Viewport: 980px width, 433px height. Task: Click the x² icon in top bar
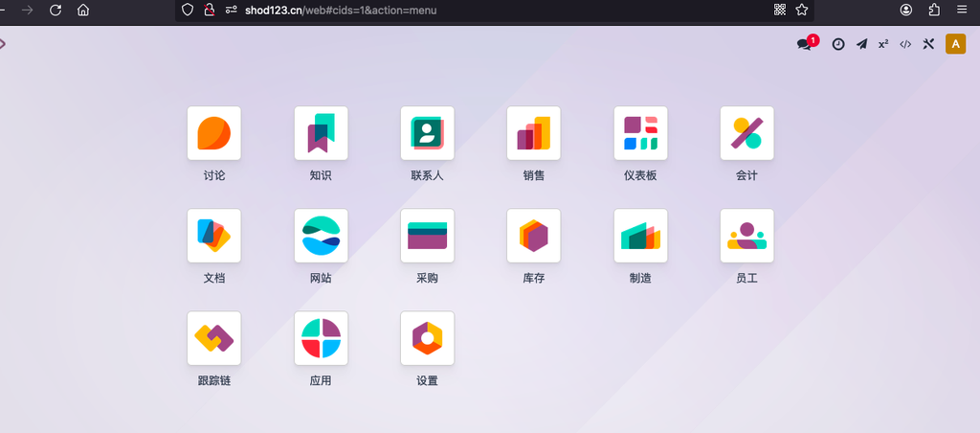click(x=883, y=44)
